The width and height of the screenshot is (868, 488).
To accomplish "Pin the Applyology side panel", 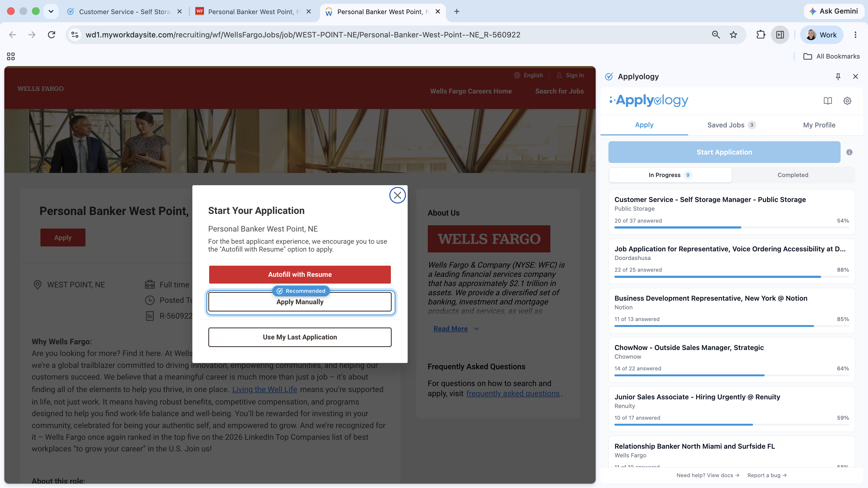I will [838, 76].
